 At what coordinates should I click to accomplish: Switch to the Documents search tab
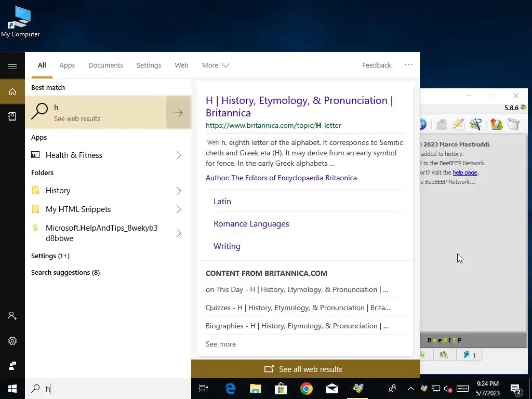tap(106, 65)
